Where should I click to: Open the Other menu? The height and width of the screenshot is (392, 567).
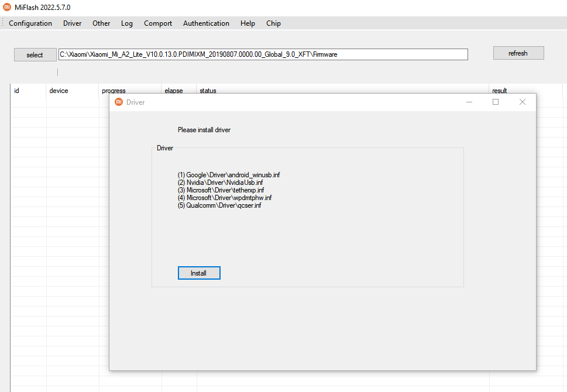pos(101,23)
